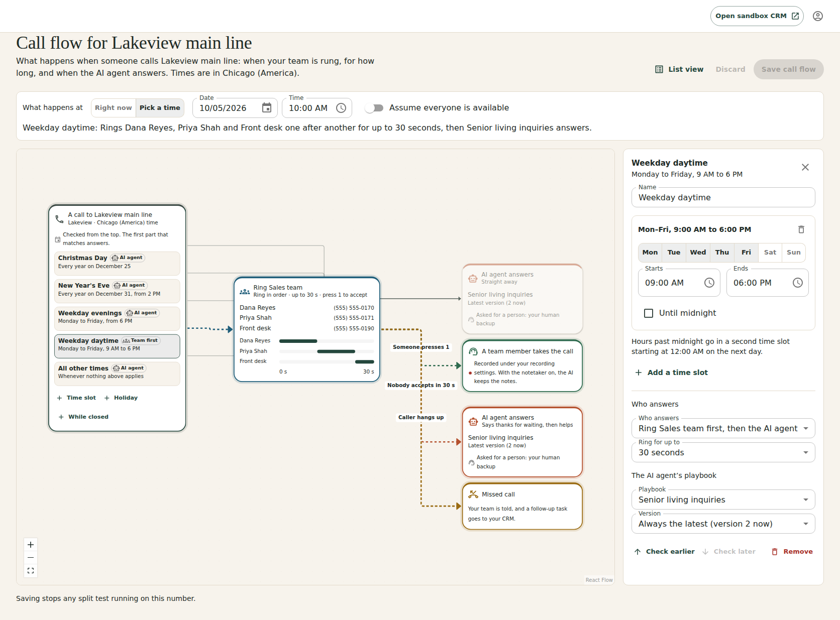Viewport: 840px width, 620px height.
Task: Click the Dana Reyes ring timeline bar
Action: [x=298, y=341]
